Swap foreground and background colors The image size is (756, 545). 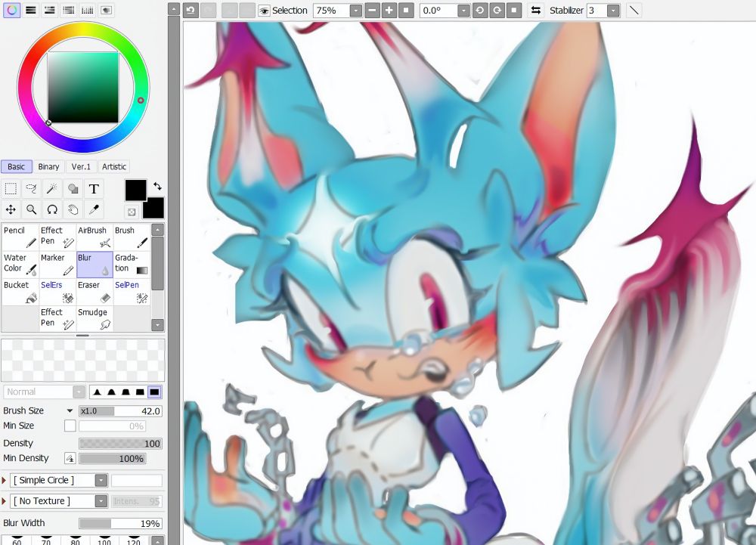coord(158,186)
